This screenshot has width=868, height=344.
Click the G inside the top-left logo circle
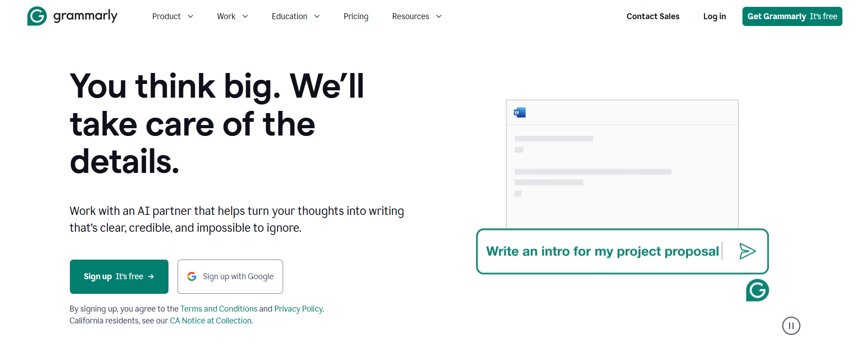[37, 16]
